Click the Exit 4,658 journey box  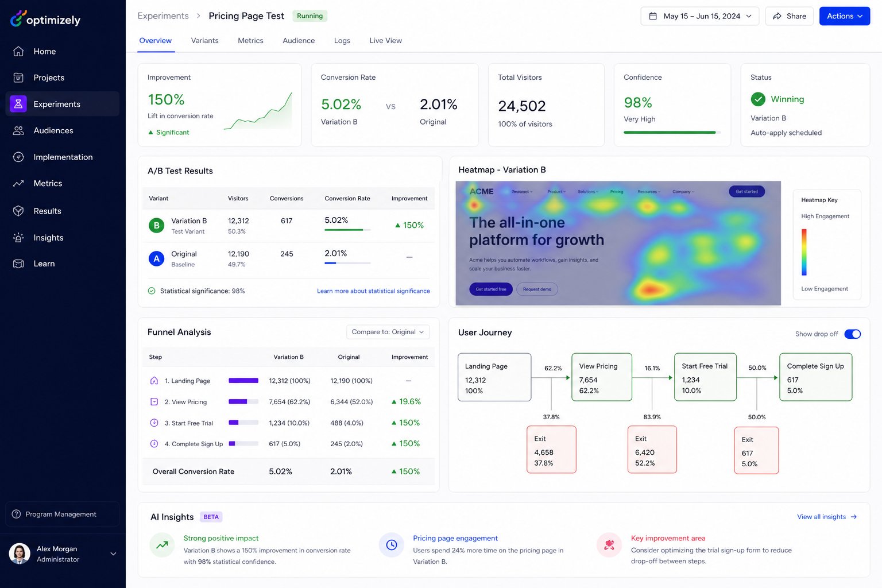click(x=551, y=450)
